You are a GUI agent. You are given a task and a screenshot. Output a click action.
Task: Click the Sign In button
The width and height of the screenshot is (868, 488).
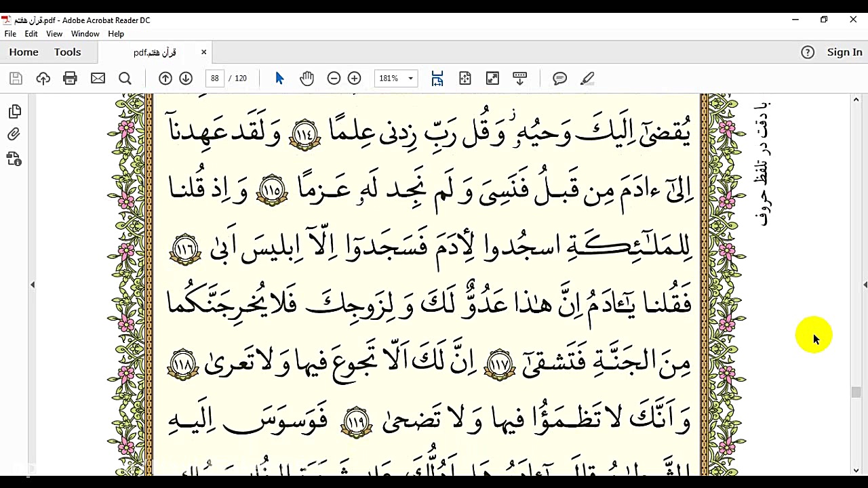tap(844, 52)
